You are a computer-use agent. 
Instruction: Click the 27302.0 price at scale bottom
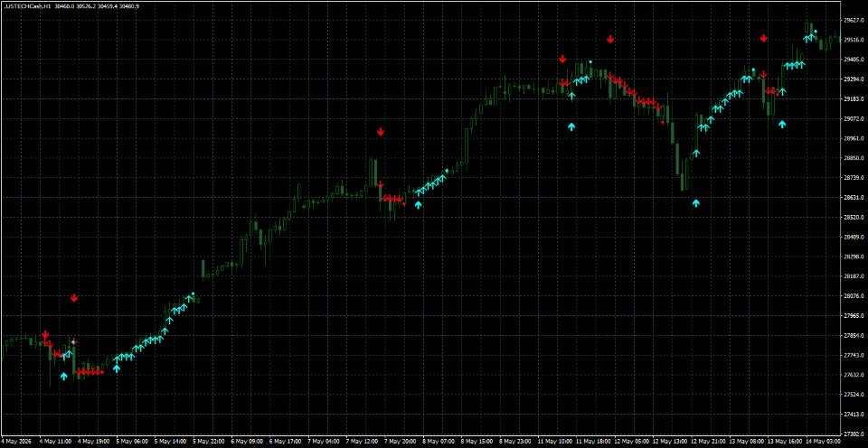point(852,434)
